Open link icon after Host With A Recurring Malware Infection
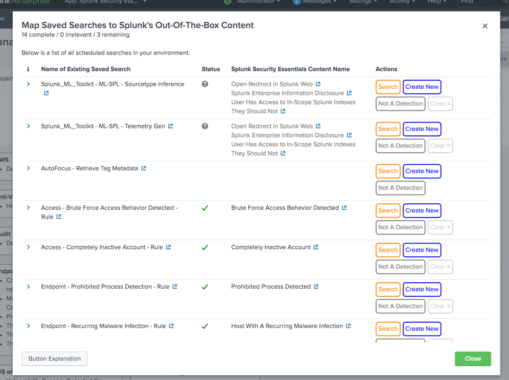The width and height of the screenshot is (509, 380). click(x=348, y=326)
